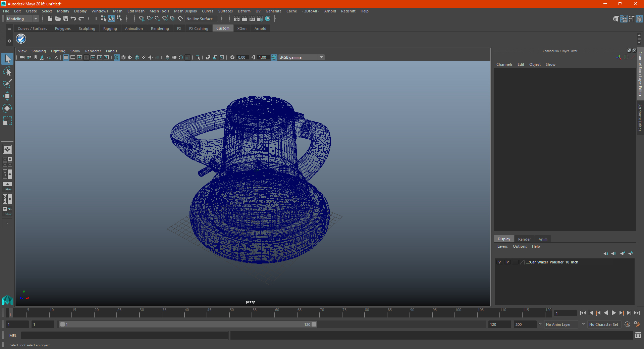The image size is (644, 349).
Task: Open a scene with the folder icon
Action: coord(58,19)
